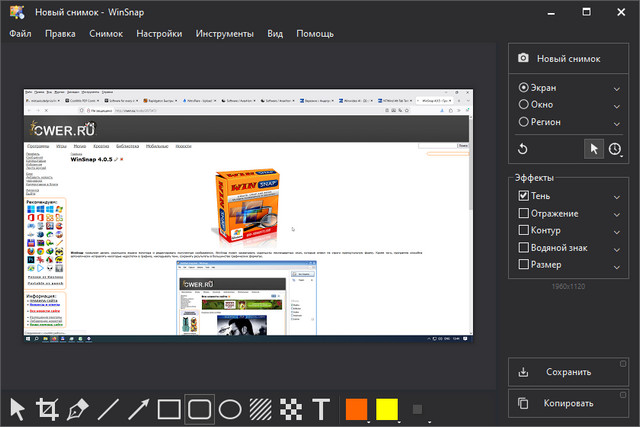
Task: Select the Регион capture mode
Action: click(x=539, y=122)
